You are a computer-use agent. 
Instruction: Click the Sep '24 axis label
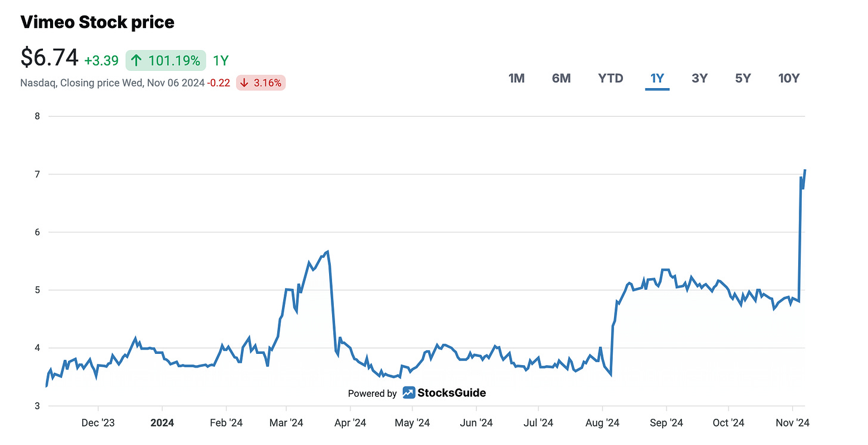[666, 423]
